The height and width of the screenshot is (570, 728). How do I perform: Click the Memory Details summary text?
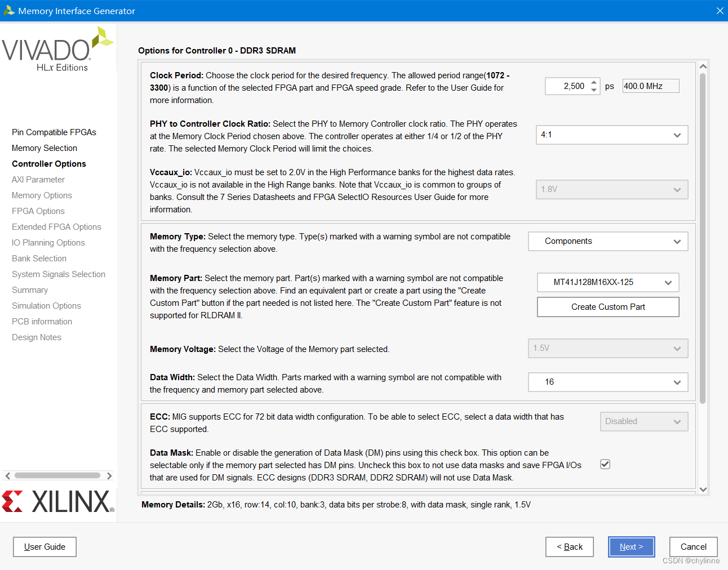coord(336,505)
